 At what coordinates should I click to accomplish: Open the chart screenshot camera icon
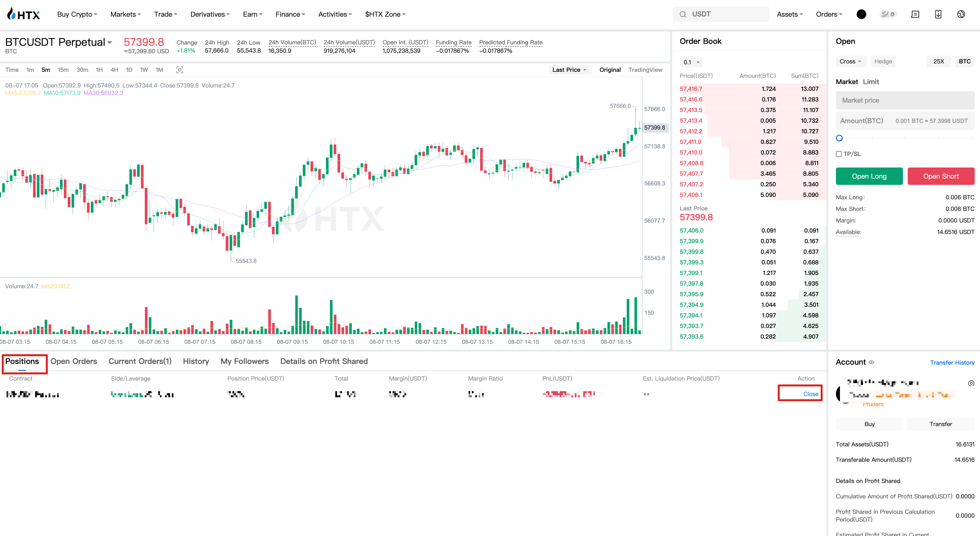[x=179, y=70]
